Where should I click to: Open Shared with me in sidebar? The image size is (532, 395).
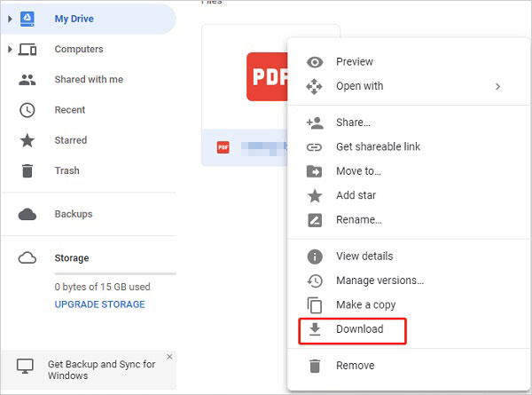click(x=89, y=80)
